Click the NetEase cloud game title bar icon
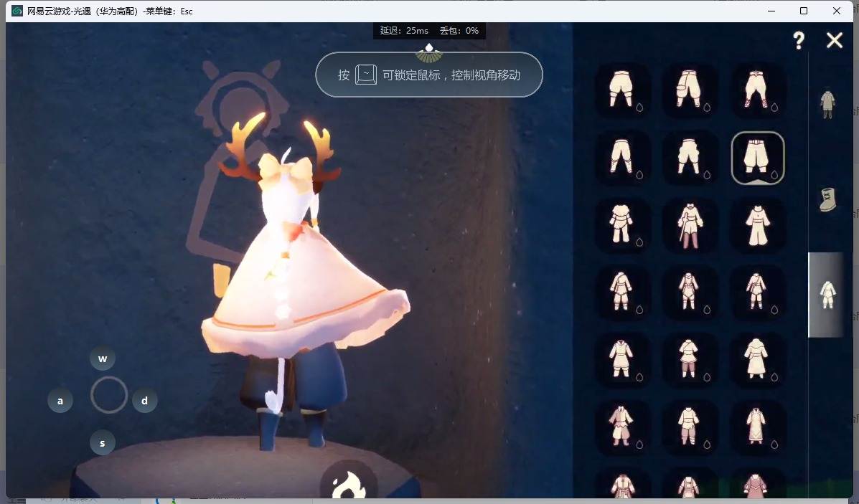This screenshot has height=504, width=859. tap(17, 11)
